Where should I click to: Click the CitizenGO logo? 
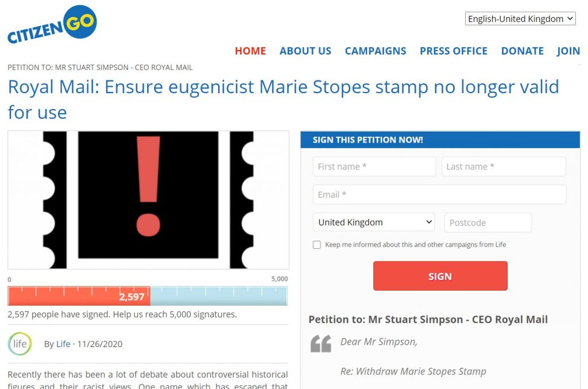[52, 24]
